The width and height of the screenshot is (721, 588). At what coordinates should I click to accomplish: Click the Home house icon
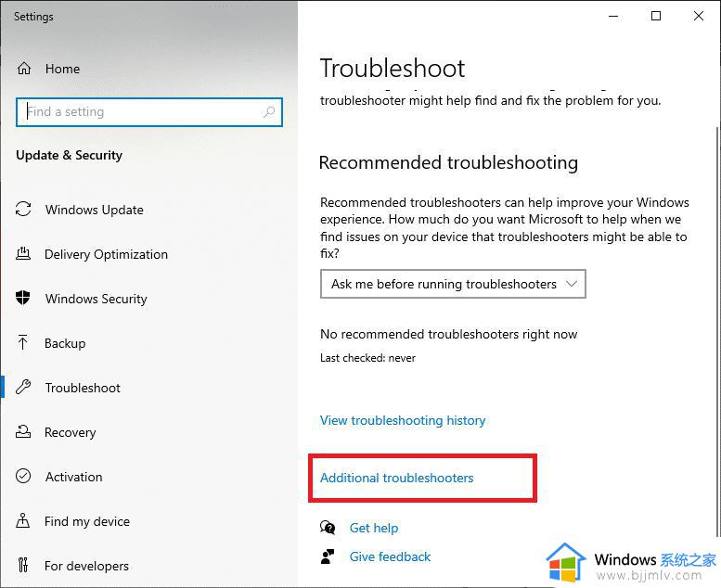point(24,69)
